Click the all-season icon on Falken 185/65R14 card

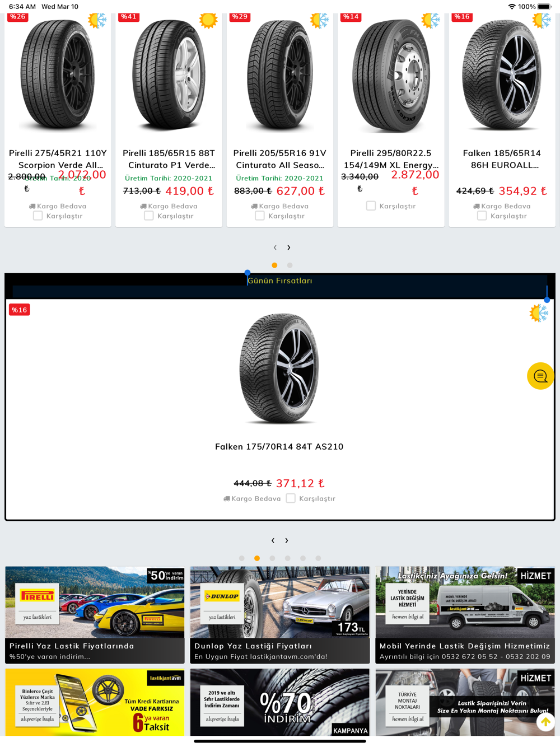tap(542, 21)
